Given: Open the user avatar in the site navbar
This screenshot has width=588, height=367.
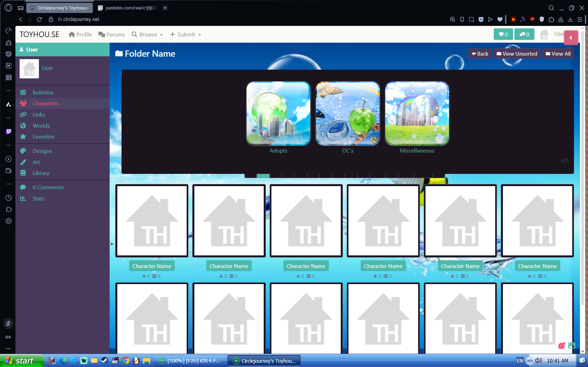Looking at the screenshot, I should click(x=544, y=34).
